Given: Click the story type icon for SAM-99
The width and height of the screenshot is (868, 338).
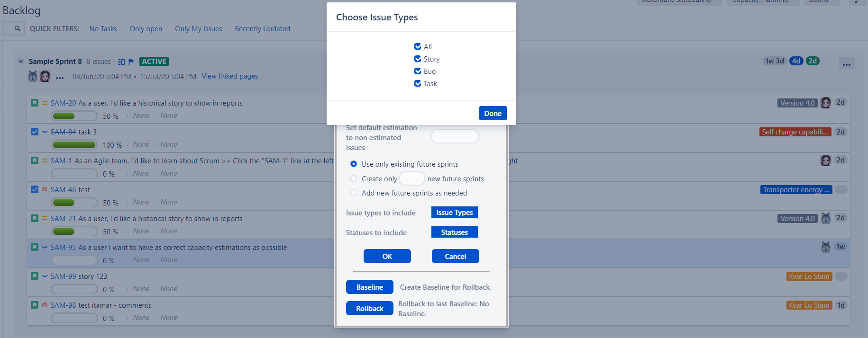Looking at the screenshot, I should point(35,276).
